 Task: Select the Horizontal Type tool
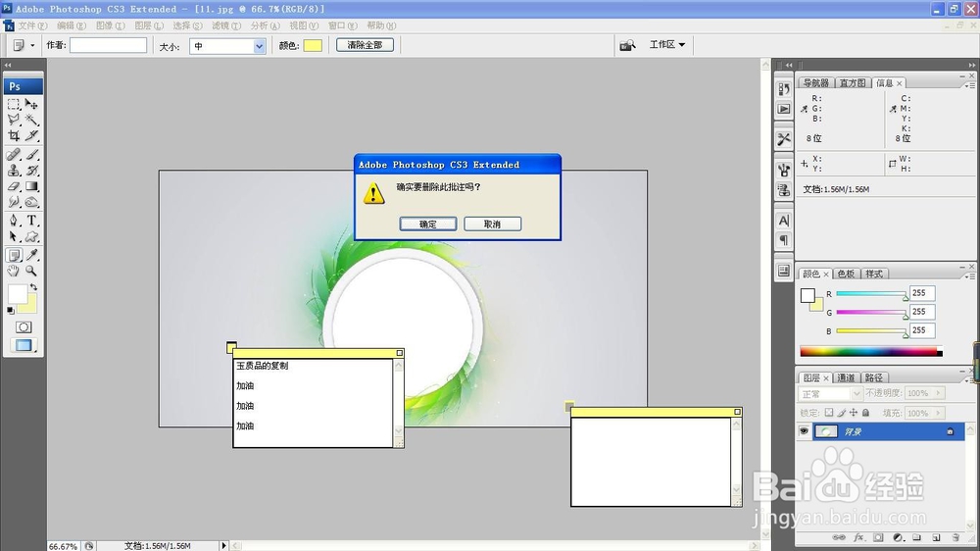[x=32, y=221]
